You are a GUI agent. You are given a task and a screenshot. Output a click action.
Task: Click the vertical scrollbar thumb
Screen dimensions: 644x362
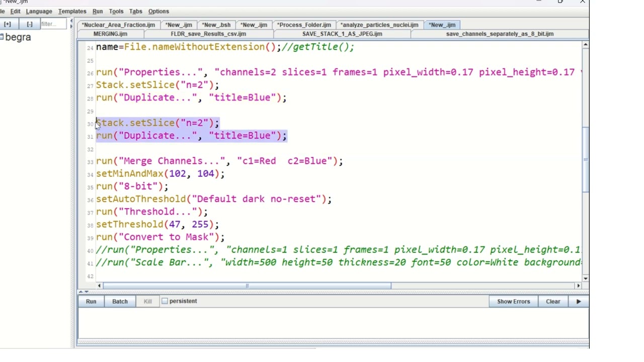(x=586, y=160)
